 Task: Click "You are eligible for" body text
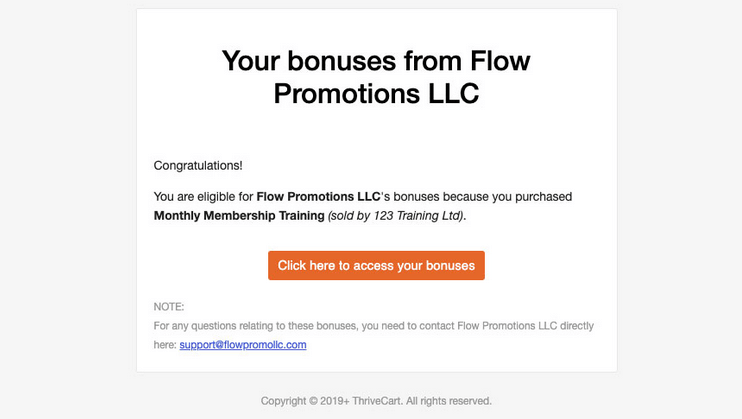point(203,197)
